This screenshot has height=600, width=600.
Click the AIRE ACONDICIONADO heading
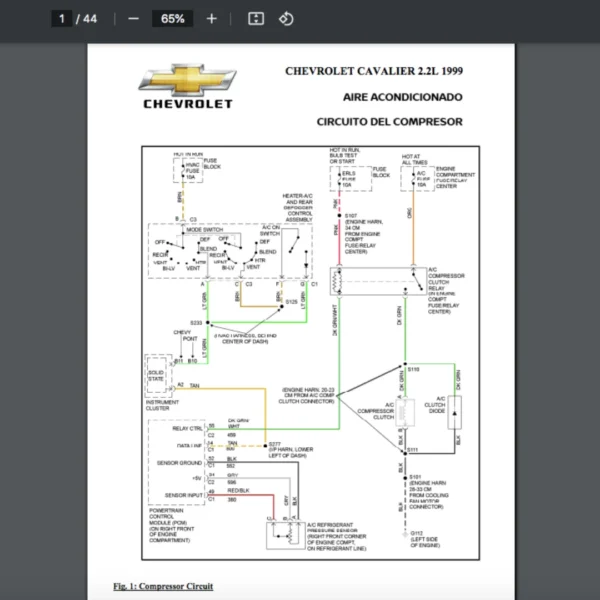coord(403,97)
